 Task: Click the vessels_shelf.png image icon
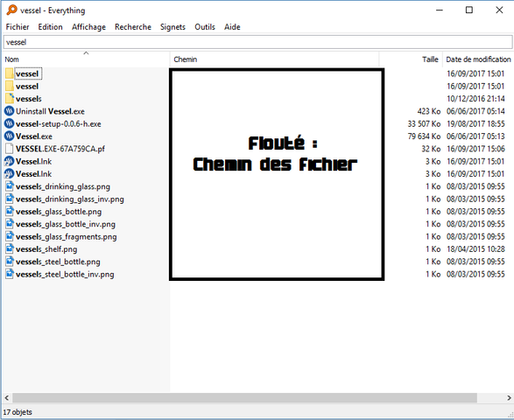(10, 249)
